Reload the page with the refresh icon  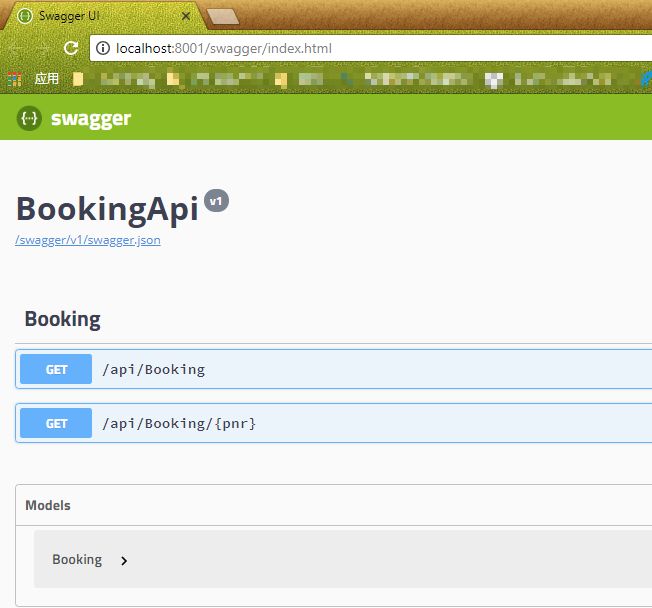point(71,48)
